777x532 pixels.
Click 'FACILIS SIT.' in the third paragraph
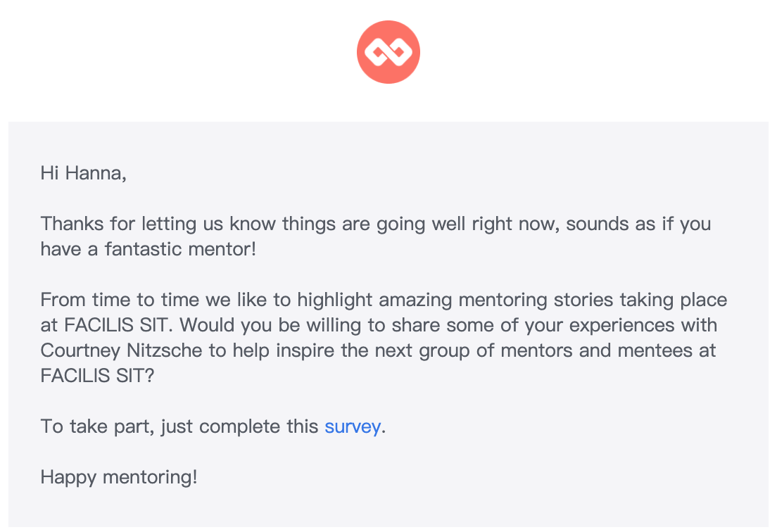click(x=118, y=325)
